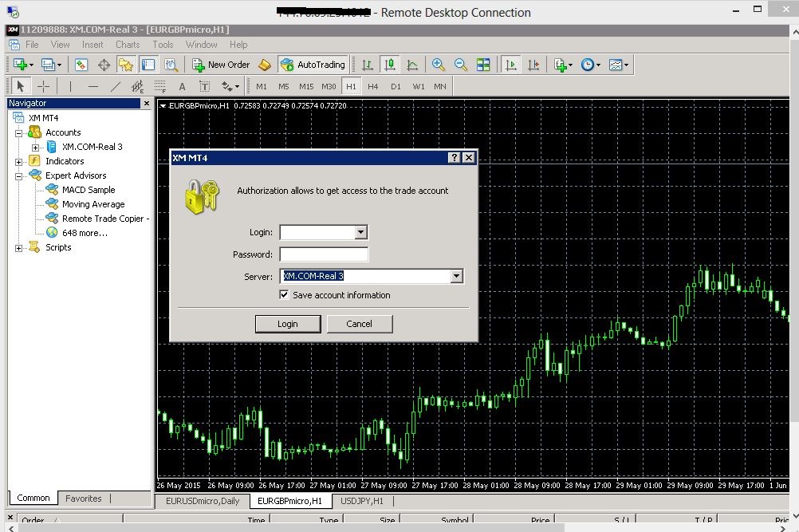Image resolution: width=799 pixels, height=532 pixels.
Task: Toggle chart auto scroll icon
Action: pyautogui.click(x=510, y=65)
